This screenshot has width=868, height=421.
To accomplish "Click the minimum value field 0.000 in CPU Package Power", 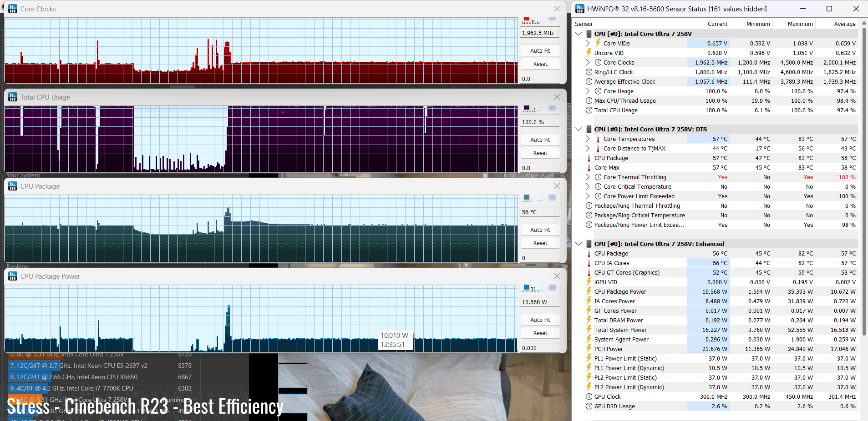I will point(540,348).
